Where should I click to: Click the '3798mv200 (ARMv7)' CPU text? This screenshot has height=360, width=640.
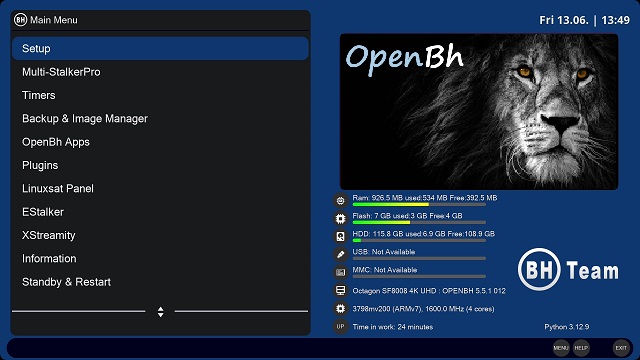click(x=387, y=309)
